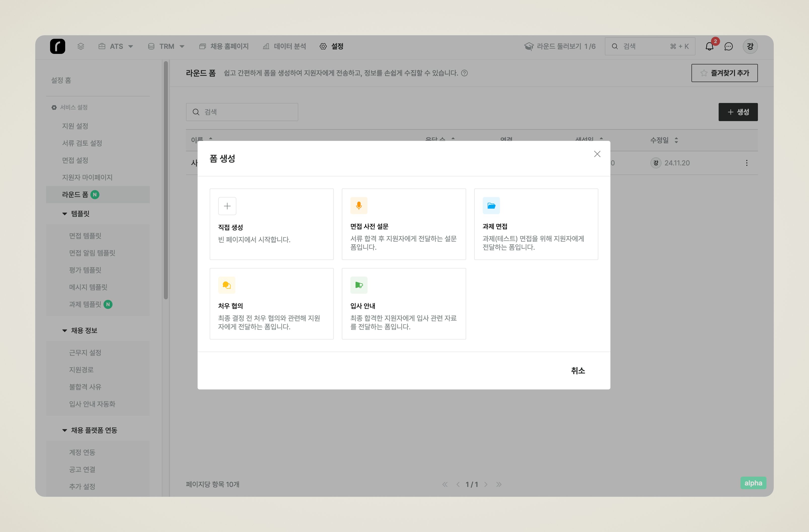
Task: Click the sidebar vertical scrollbar
Action: pos(166,180)
